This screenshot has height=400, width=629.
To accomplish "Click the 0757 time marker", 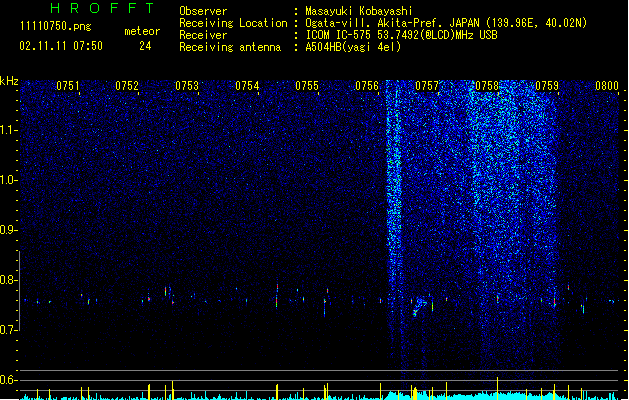I will (427, 86).
